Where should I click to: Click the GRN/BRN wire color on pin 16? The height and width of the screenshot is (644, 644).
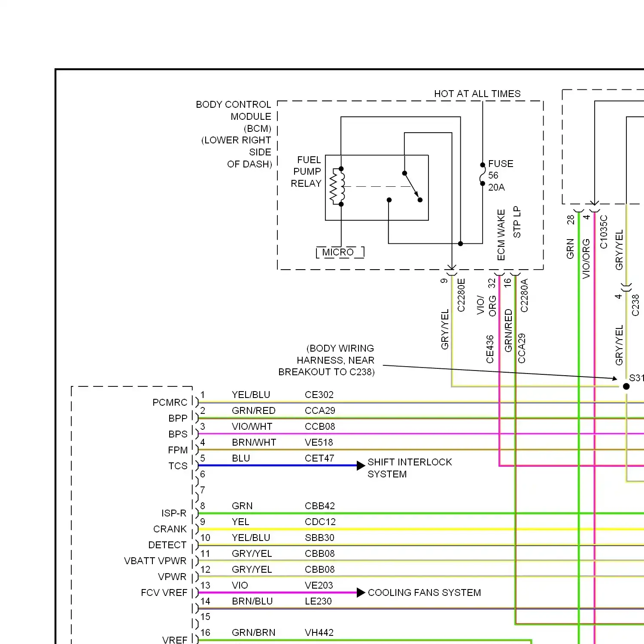(x=253, y=632)
